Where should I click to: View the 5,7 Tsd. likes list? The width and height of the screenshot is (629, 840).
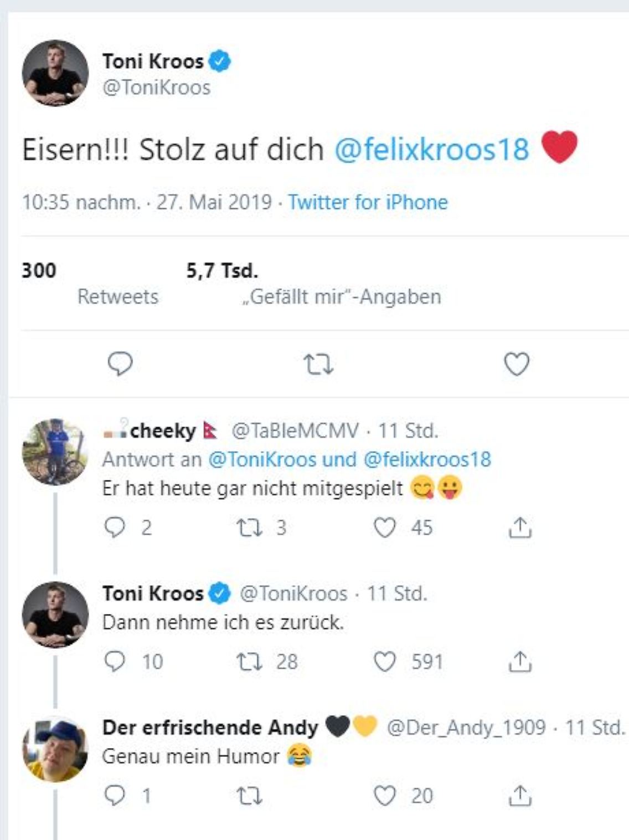coord(341,296)
